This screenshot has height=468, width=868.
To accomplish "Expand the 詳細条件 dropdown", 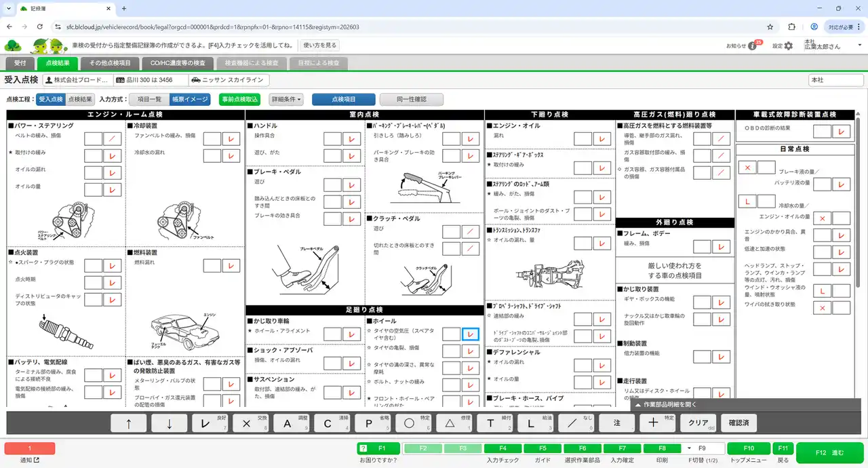I will coord(286,99).
